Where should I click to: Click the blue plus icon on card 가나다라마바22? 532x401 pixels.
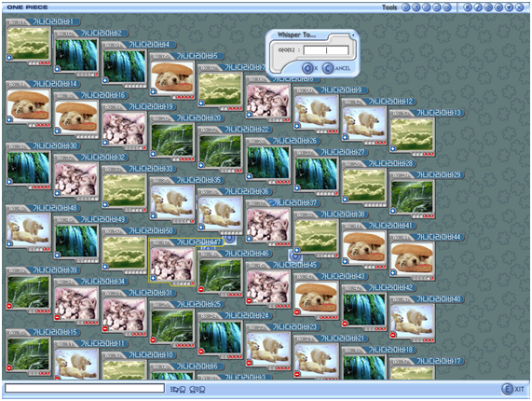click(201, 165)
